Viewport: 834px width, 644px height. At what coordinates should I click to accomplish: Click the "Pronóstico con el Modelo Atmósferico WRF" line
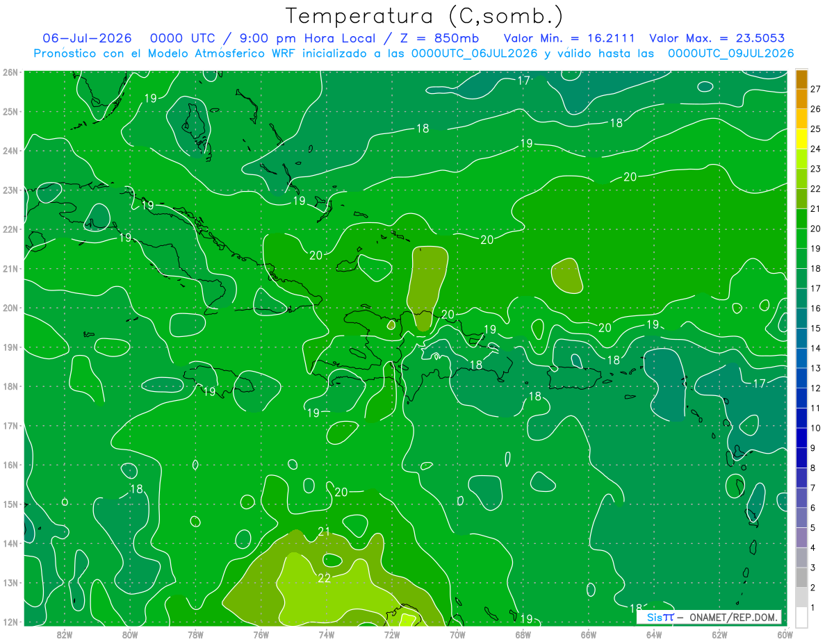pos(414,53)
